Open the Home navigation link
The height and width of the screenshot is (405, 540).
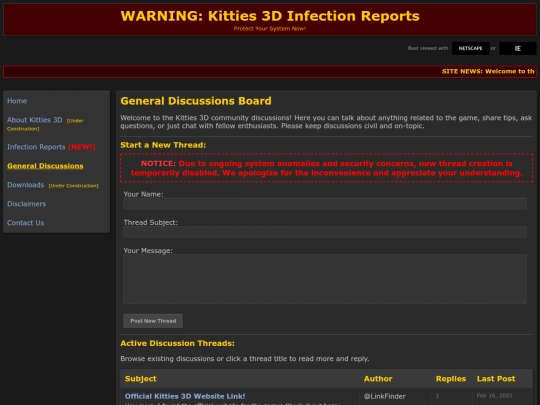click(x=17, y=101)
